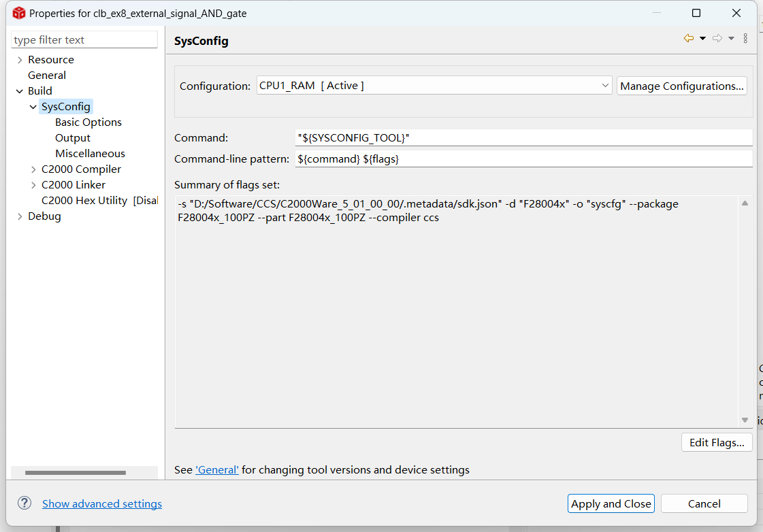This screenshot has height=532, width=763.
Task: Collapse the Build tree node
Action: pyautogui.click(x=20, y=91)
